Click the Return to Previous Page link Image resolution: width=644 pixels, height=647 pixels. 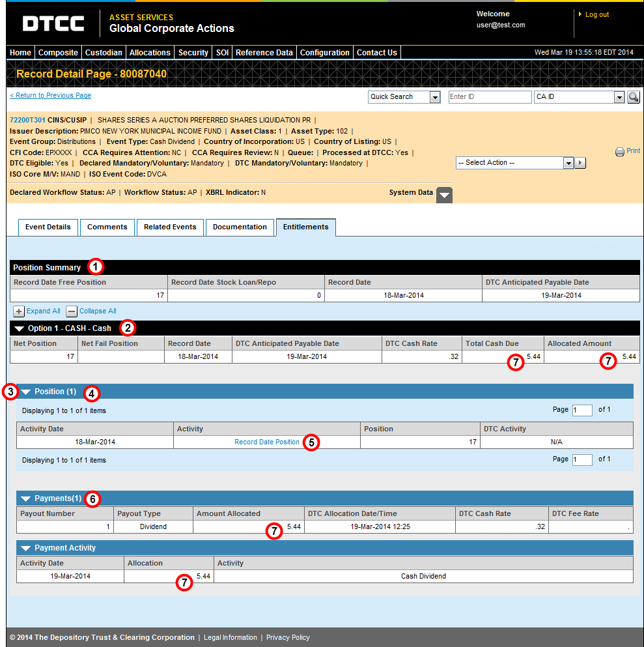pos(50,96)
